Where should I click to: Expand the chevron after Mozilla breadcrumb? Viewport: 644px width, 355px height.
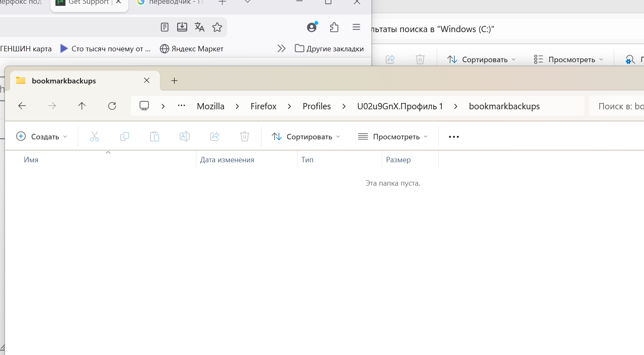tap(237, 106)
